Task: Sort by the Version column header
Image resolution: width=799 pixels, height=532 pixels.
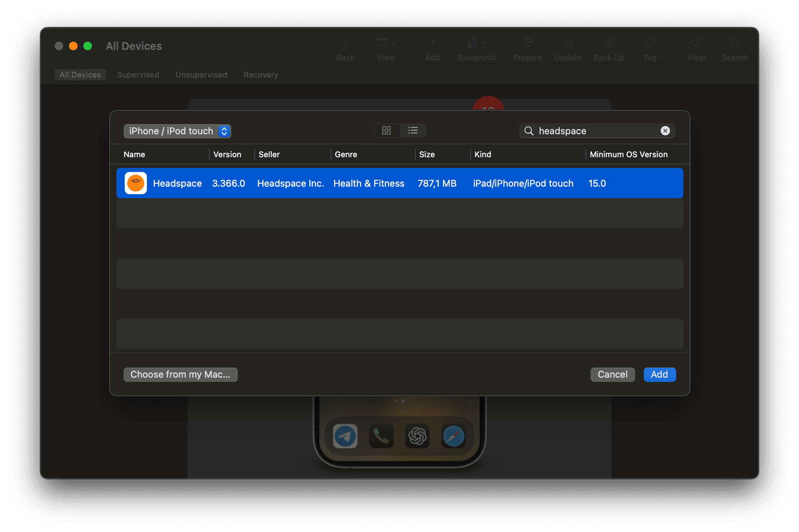Action: click(227, 154)
